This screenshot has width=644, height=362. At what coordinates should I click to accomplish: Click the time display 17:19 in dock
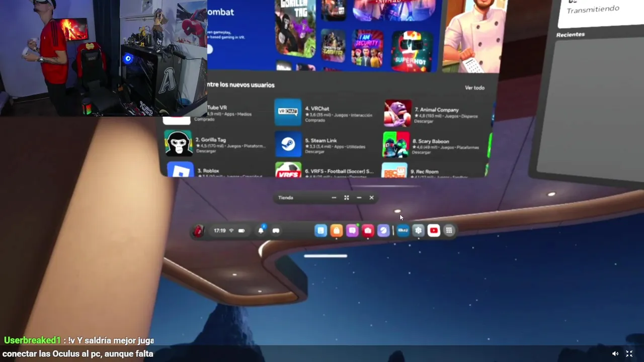tap(219, 231)
